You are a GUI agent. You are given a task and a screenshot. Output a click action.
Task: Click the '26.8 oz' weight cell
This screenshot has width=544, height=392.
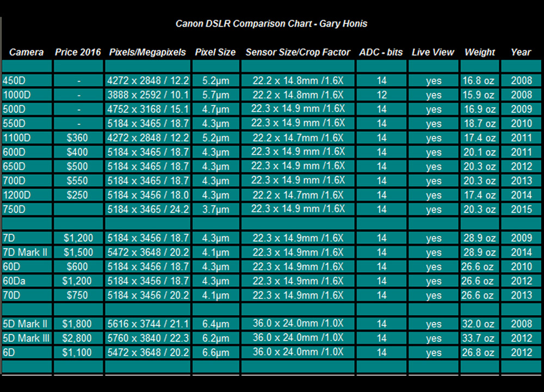click(x=480, y=352)
